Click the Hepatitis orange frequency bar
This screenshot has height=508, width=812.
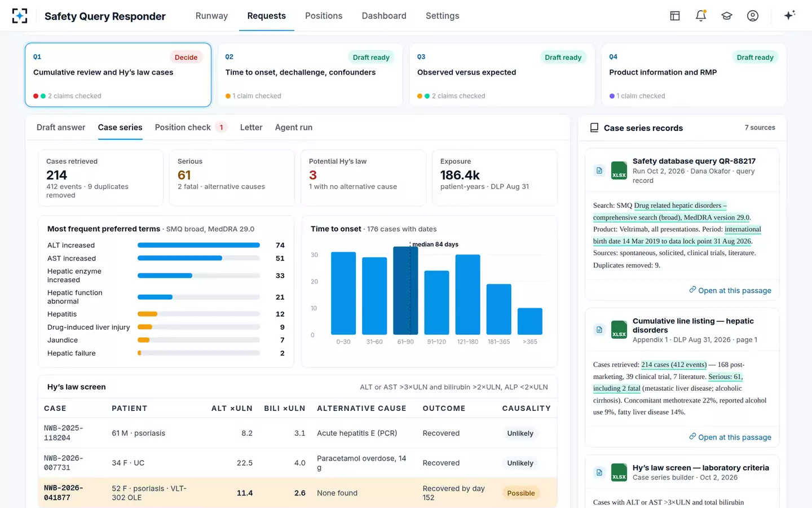point(147,314)
